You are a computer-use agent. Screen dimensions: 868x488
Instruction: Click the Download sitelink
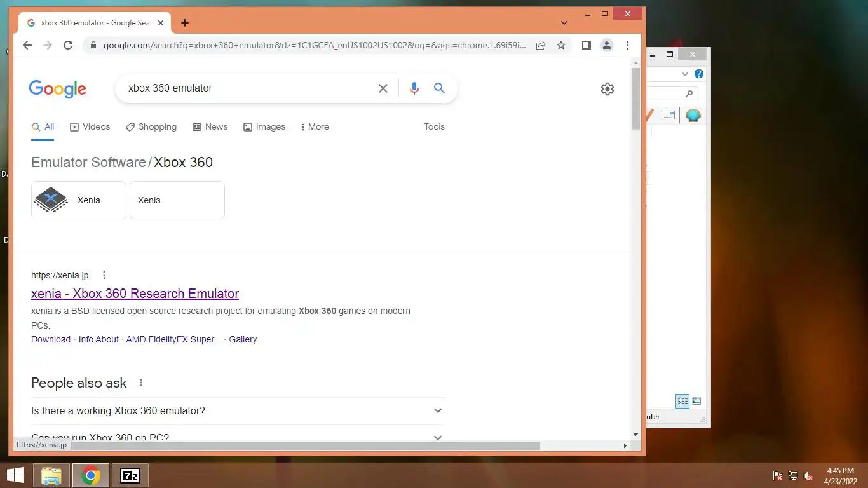pos(51,339)
